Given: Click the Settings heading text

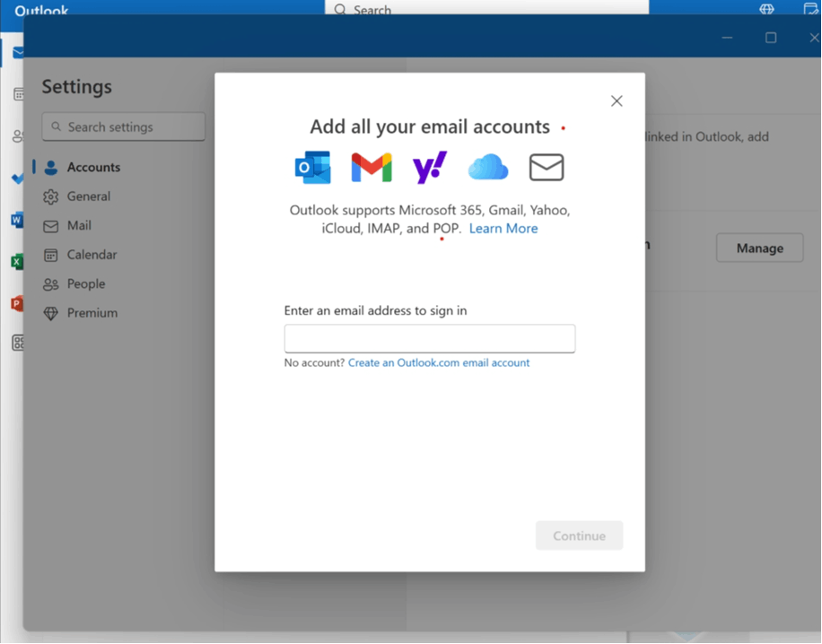Looking at the screenshot, I should click(77, 86).
